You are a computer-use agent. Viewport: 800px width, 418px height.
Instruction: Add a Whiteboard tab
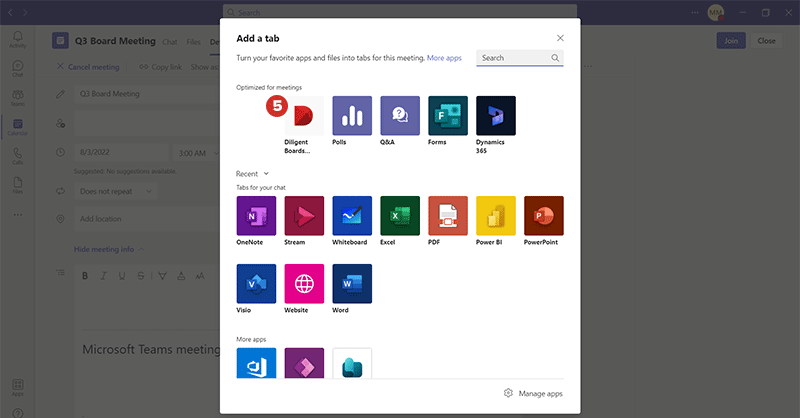click(352, 215)
